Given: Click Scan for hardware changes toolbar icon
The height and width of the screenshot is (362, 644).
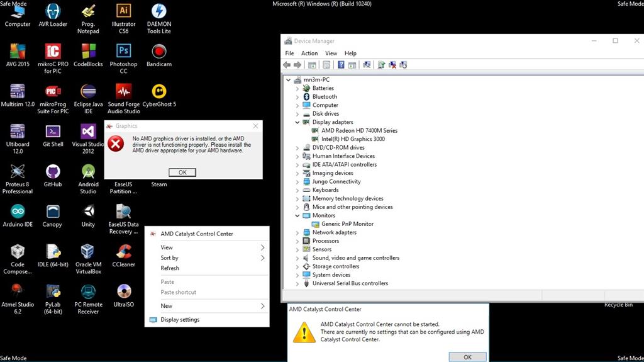Looking at the screenshot, I should click(x=367, y=65).
